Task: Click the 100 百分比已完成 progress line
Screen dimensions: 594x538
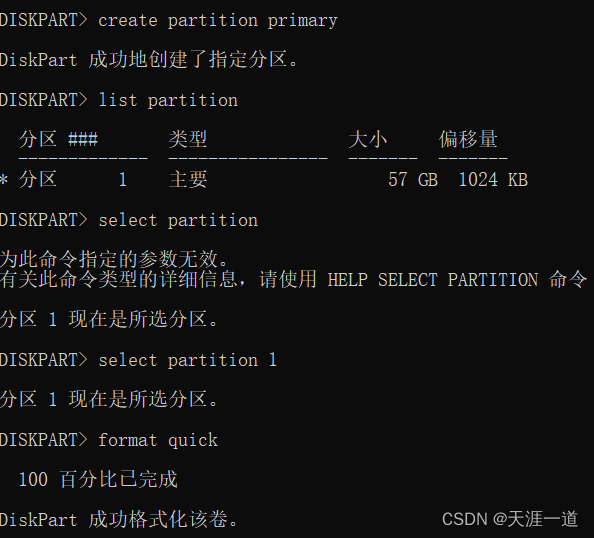Action: tap(98, 479)
